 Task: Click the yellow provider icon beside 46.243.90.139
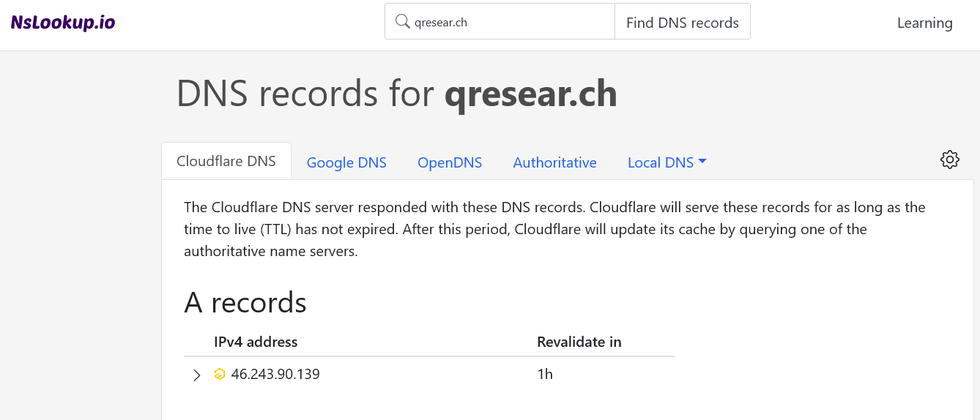pos(219,375)
